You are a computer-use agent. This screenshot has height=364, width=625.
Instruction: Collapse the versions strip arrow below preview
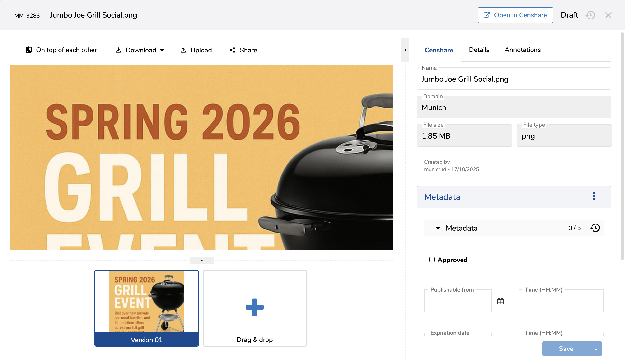pyautogui.click(x=202, y=260)
